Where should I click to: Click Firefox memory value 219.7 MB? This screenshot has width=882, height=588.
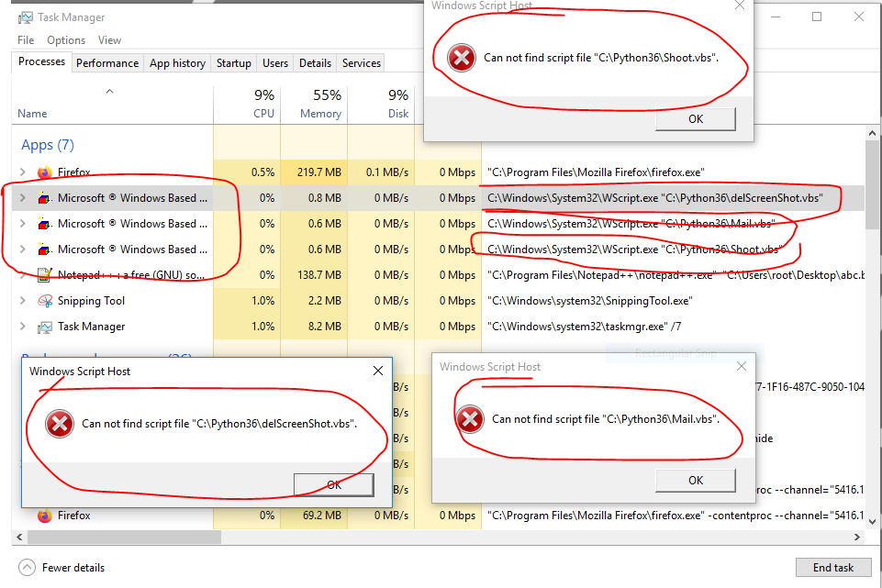click(x=319, y=172)
